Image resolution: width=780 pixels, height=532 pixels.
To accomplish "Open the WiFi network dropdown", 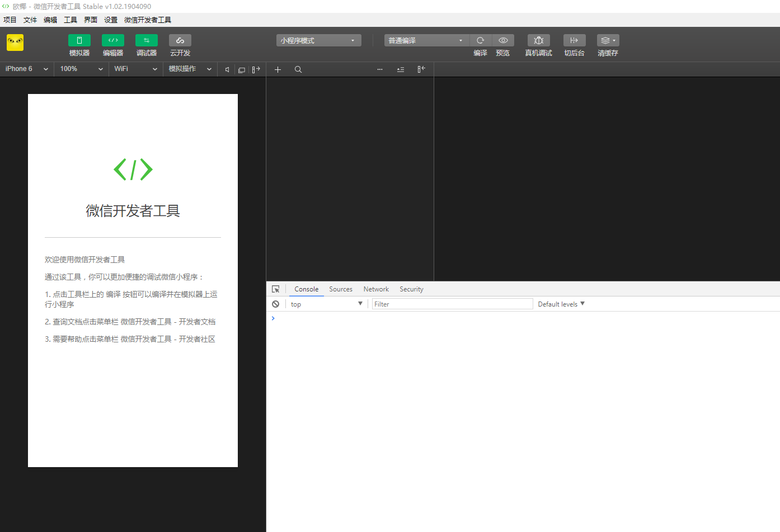I will 135,69.
